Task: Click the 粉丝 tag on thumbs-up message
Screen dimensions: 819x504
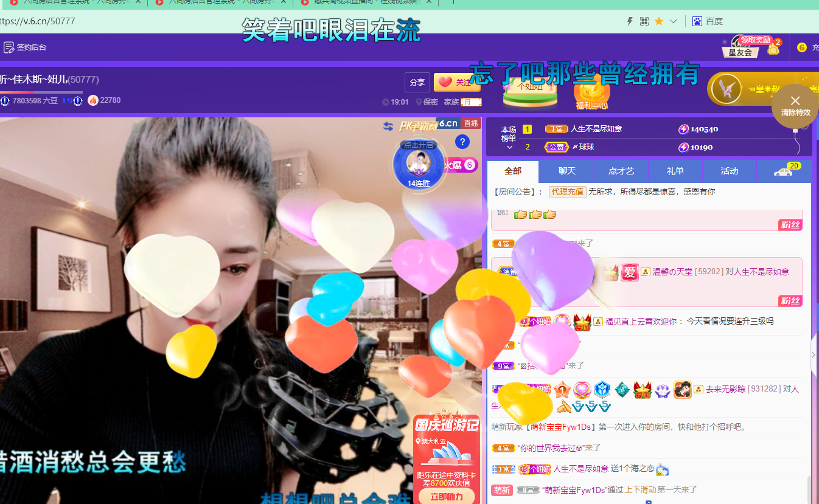Action: (x=791, y=225)
